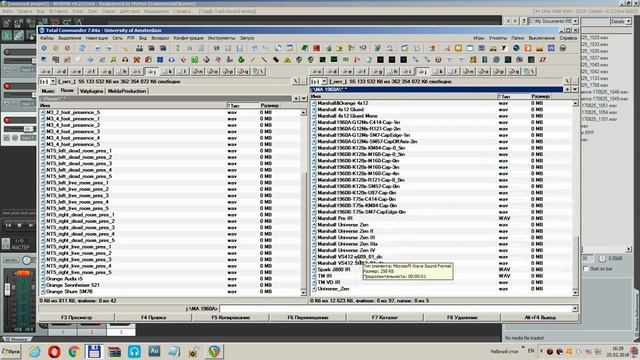Click Alt+F4 Выход button
Viewport: 640px width, 360px height.
pos(540,317)
